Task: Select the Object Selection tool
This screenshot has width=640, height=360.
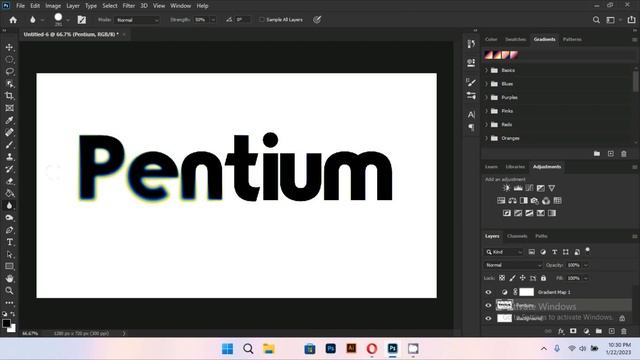Action: coord(9,84)
